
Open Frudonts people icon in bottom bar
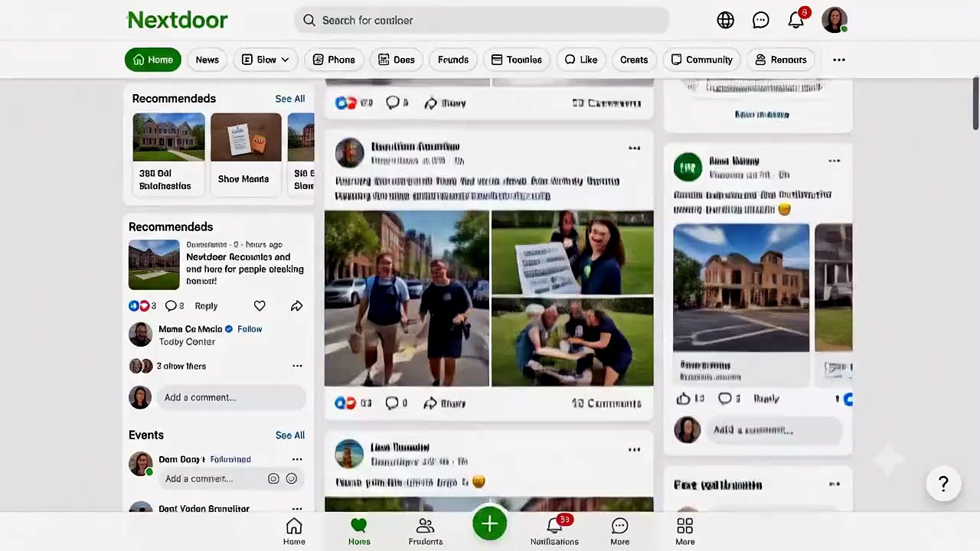[x=426, y=531]
